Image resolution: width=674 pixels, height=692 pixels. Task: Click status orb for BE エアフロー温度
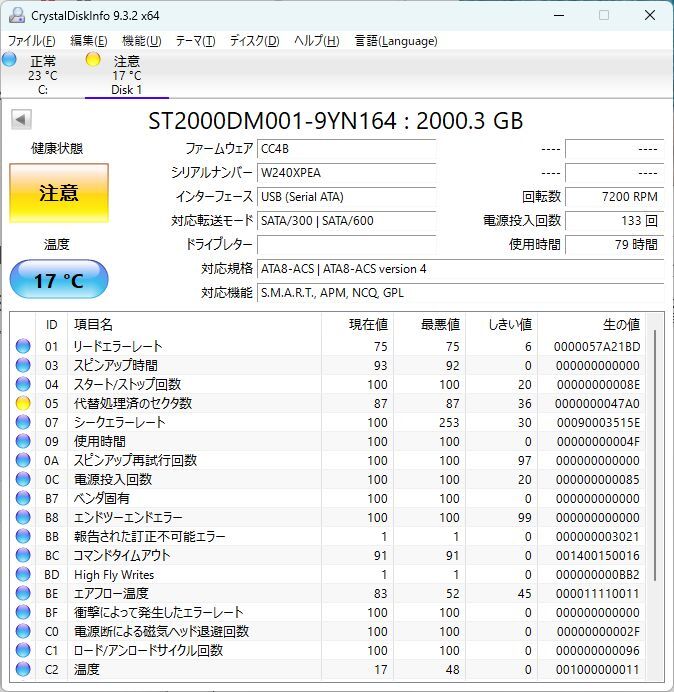tap(23, 593)
